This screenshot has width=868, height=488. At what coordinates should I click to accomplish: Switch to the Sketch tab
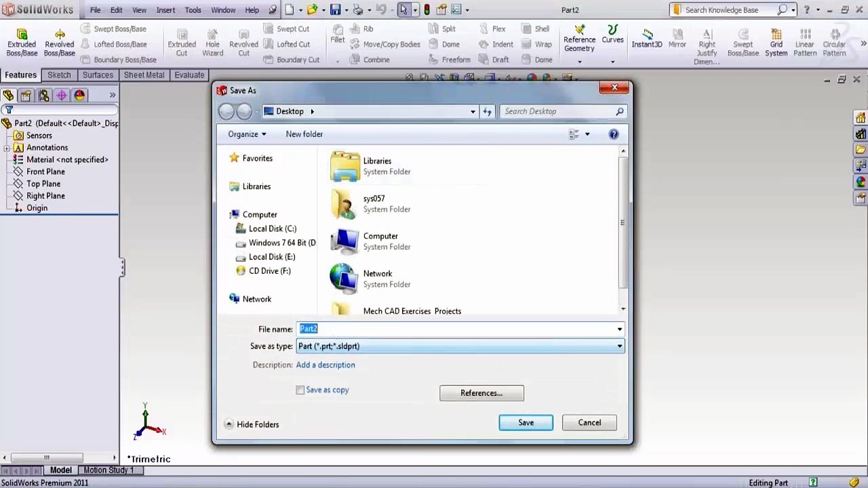(x=59, y=75)
